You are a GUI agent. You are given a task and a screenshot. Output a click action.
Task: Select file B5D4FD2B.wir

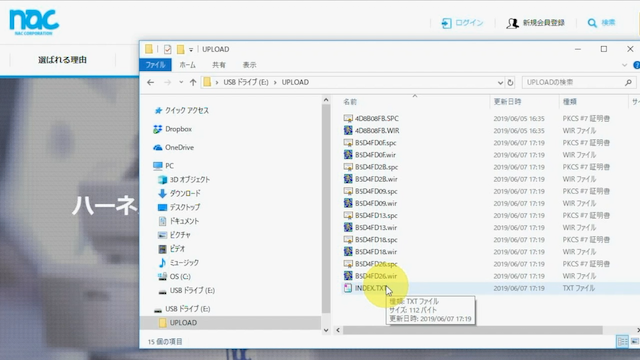pyautogui.click(x=376, y=179)
